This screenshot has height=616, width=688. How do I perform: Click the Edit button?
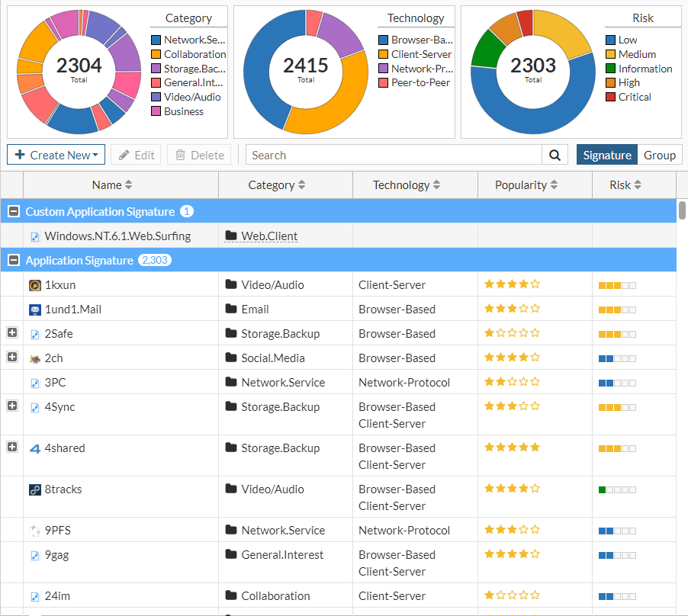[x=136, y=154]
